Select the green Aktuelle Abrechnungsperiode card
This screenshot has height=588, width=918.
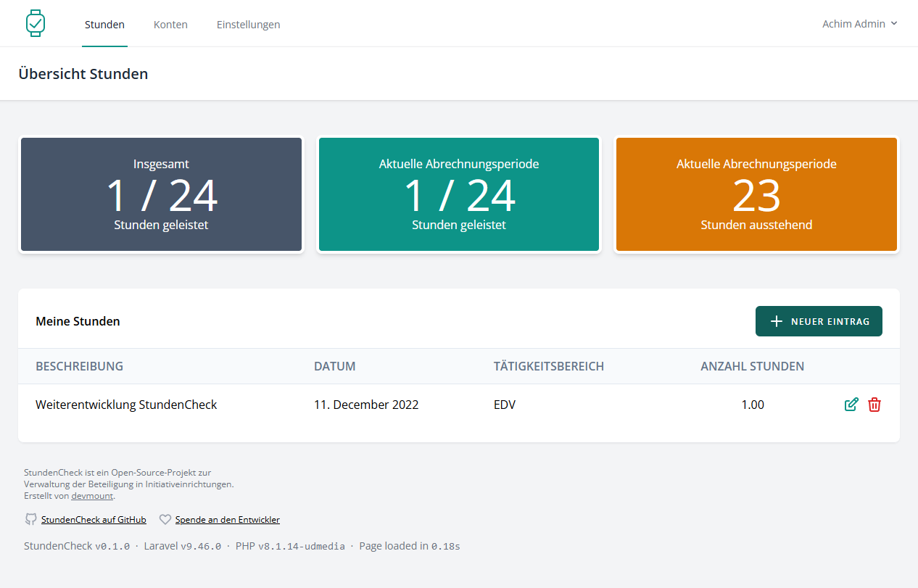459,194
